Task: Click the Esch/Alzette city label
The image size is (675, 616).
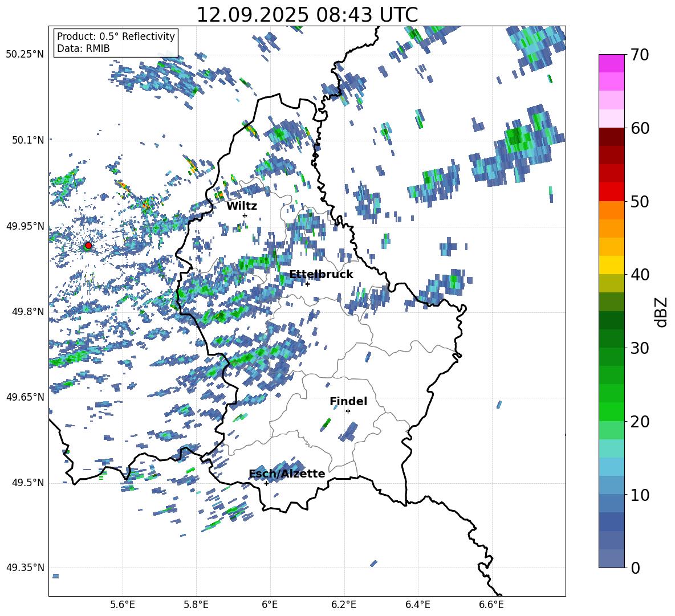Action: [x=287, y=474]
